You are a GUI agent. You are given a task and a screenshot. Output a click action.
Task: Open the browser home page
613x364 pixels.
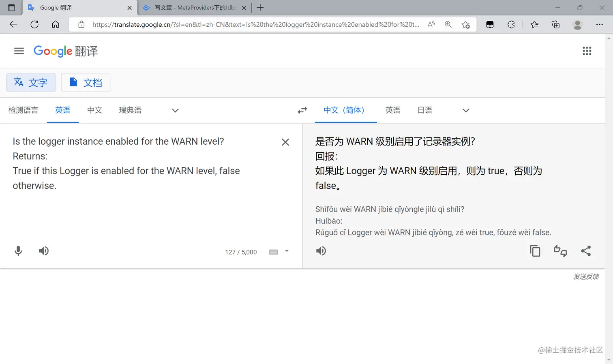[56, 24]
